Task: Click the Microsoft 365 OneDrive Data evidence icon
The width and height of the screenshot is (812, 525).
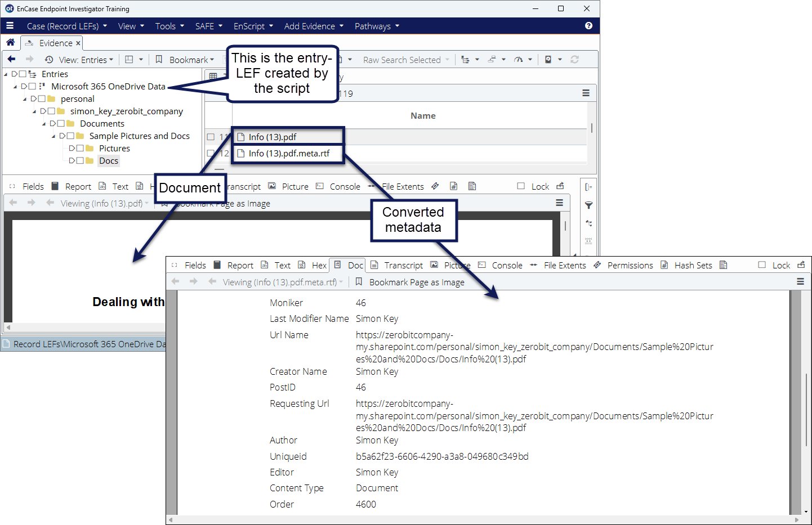Action: click(x=42, y=86)
